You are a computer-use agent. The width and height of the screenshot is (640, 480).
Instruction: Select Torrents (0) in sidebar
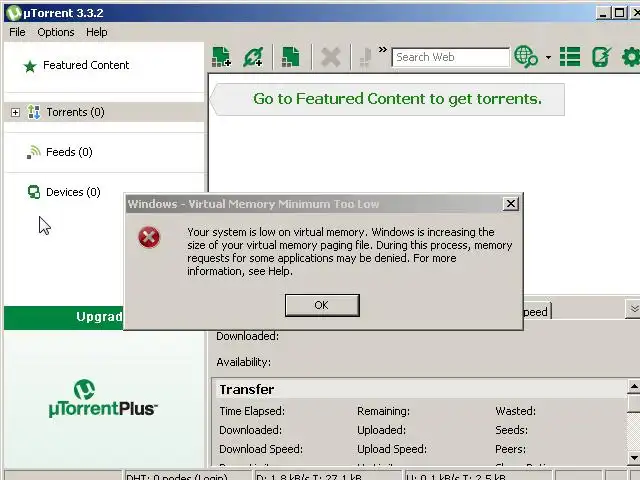click(x=104, y=112)
